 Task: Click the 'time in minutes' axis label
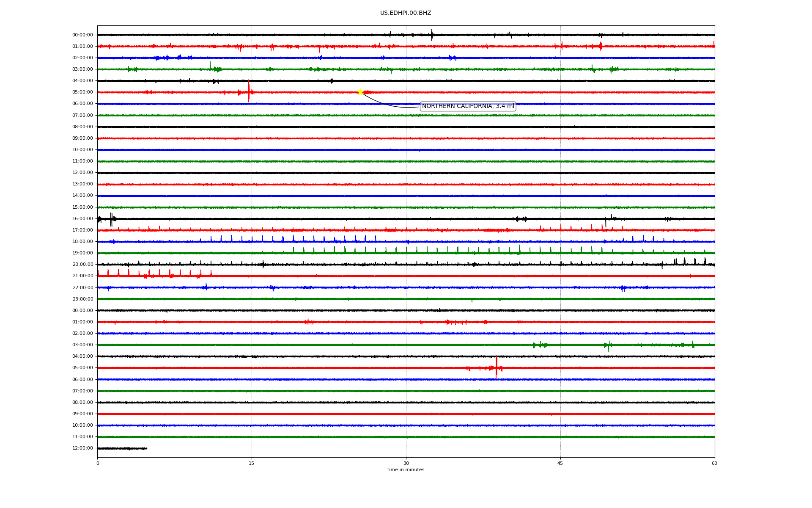coord(406,470)
